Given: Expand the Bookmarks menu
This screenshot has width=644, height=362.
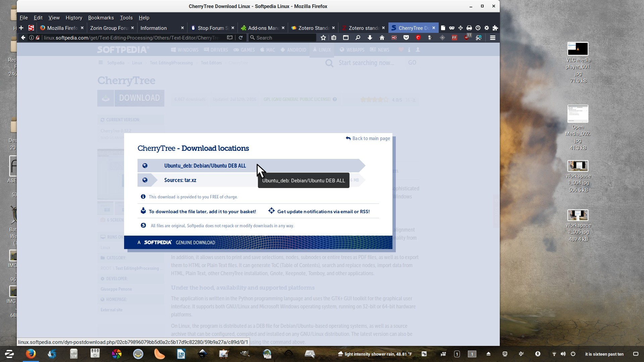Looking at the screenshot, I should (101, 18).
